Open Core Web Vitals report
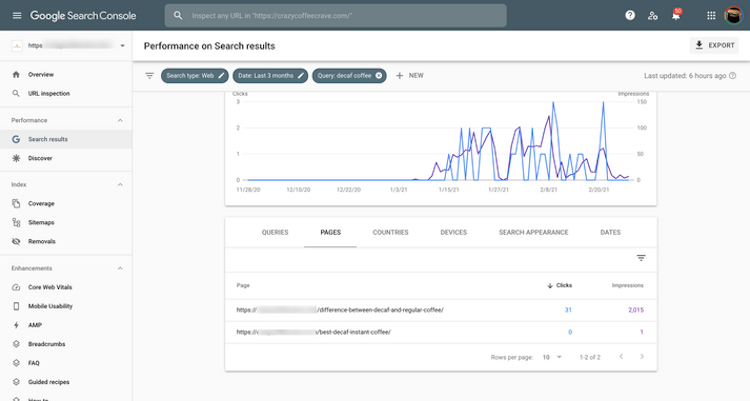This screenshot has height=401, width=750. [x=48, y=287]
